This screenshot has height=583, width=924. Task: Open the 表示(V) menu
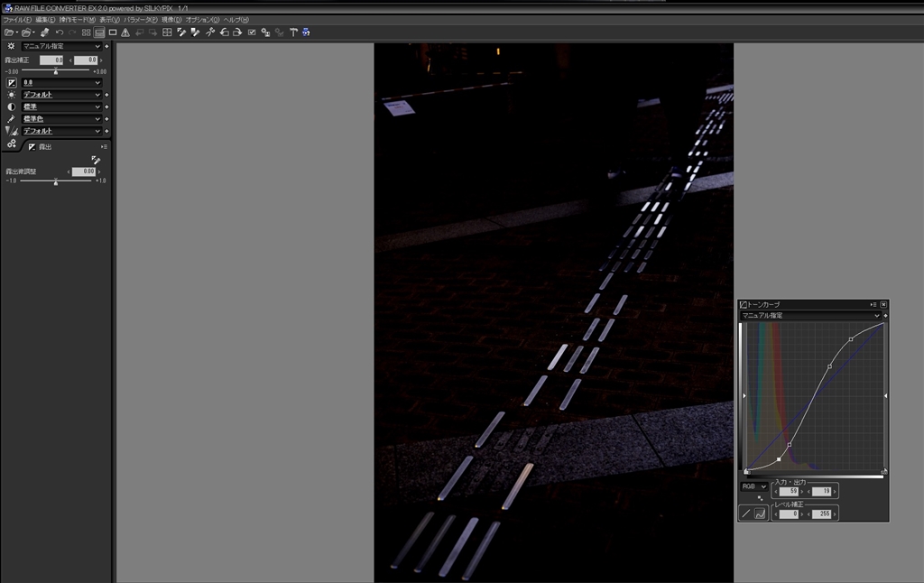tap(109, 20)
